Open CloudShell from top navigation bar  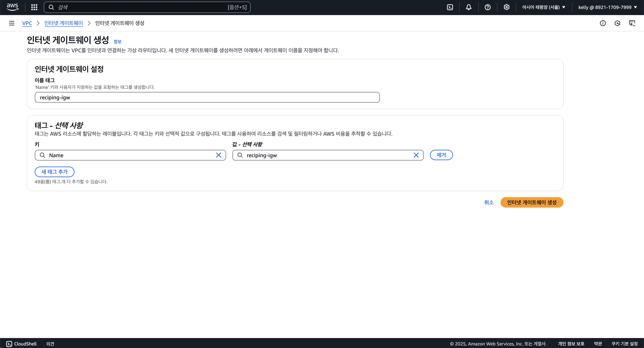click(x=450, y=7)
